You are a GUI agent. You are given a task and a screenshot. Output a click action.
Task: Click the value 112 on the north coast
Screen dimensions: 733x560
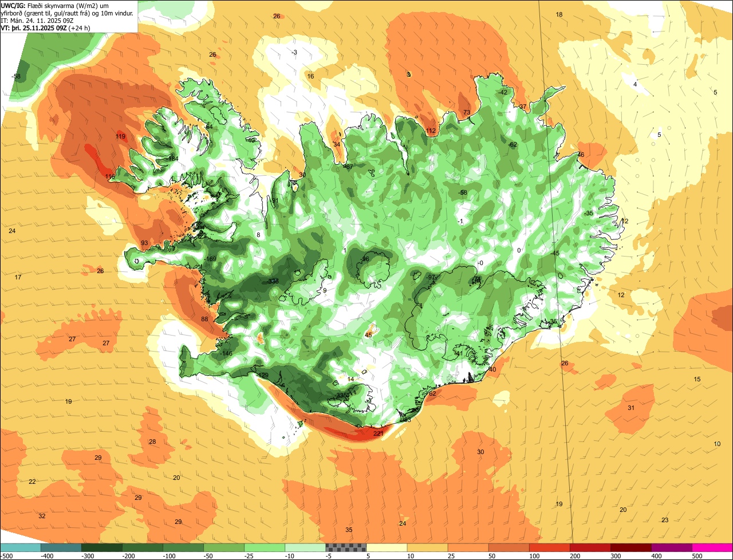tap(431, 131)
